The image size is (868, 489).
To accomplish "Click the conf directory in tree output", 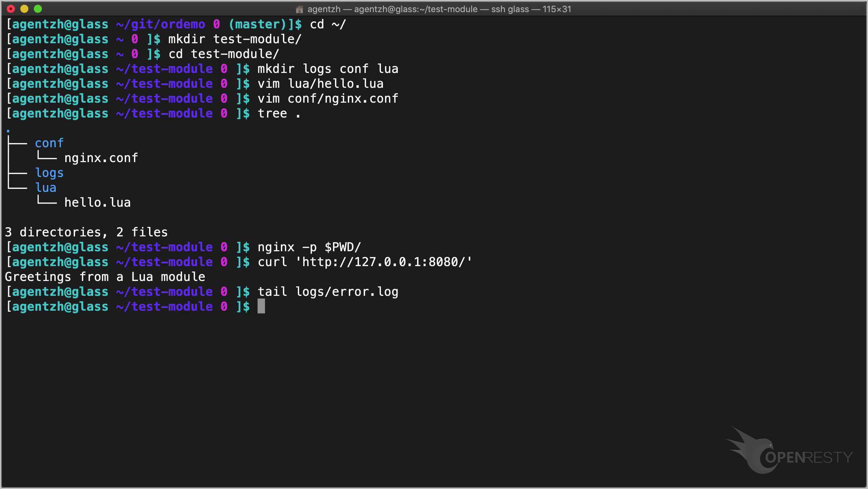I will pyautogui.click(x=49, y=143).
